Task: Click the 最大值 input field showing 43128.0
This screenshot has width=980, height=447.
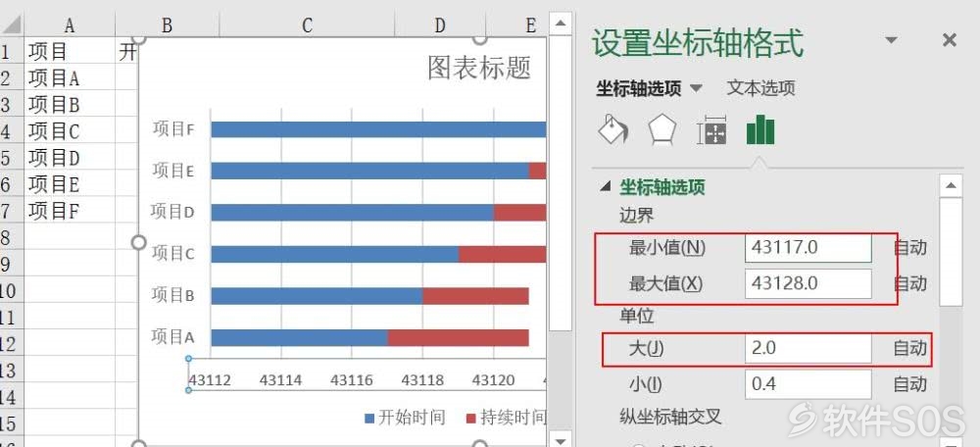Action: 808,283
